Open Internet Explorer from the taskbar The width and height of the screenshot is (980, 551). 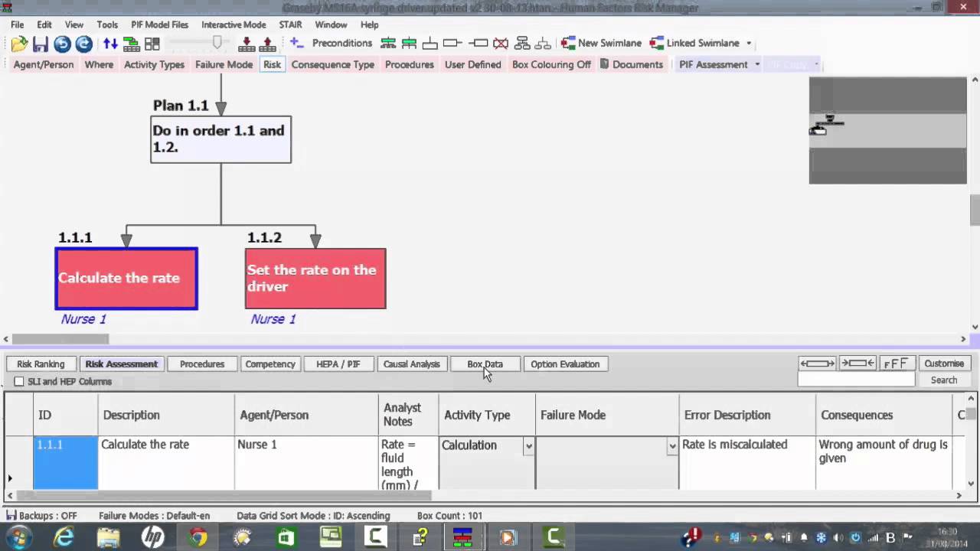point(64,538)
